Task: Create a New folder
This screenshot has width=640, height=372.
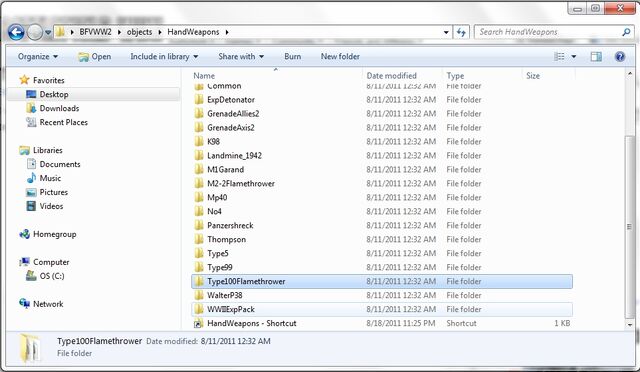Action: 340,56
